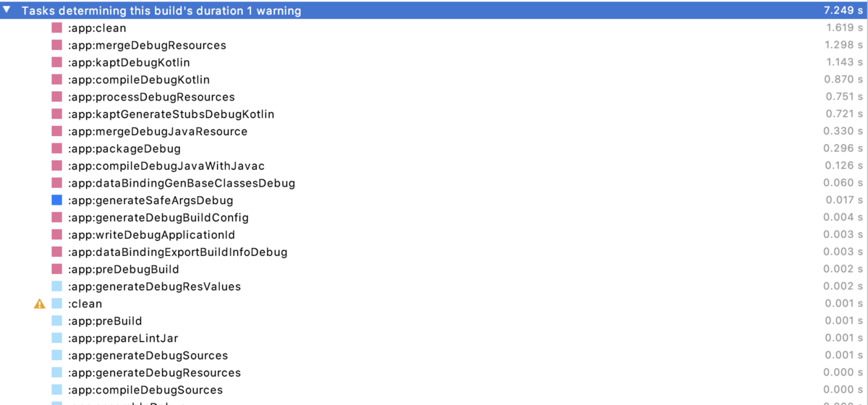Select the :app:generateDebugSources task
The image size is (868, 405).
coord(434,356)
